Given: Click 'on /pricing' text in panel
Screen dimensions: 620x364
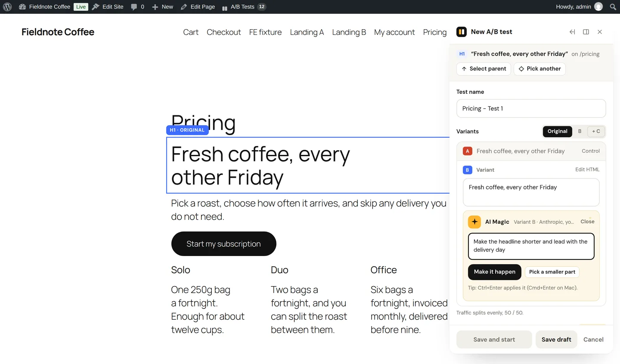Looking at the screenshot, I should point(586,54).
